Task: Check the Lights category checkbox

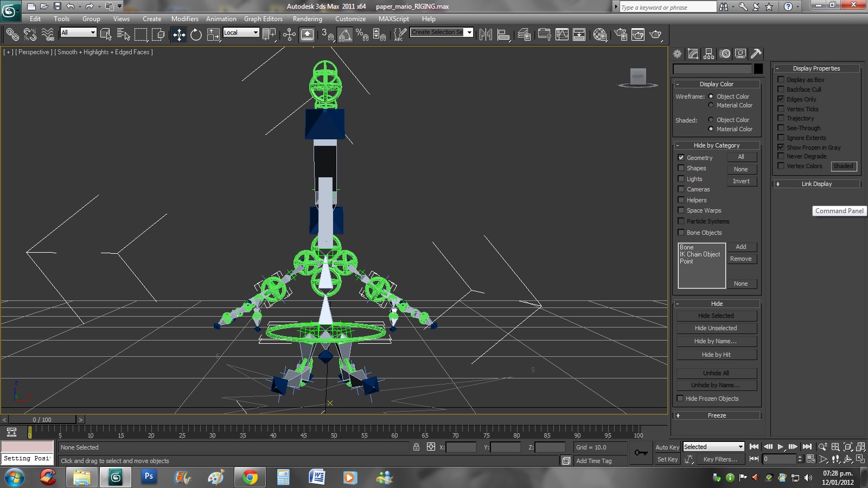Action: (681, 179)
